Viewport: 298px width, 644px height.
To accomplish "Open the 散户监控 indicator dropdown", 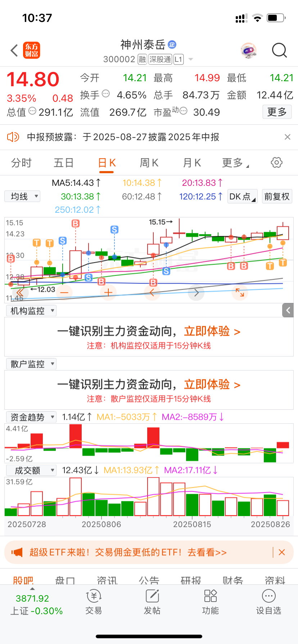I will click(31, 364).
